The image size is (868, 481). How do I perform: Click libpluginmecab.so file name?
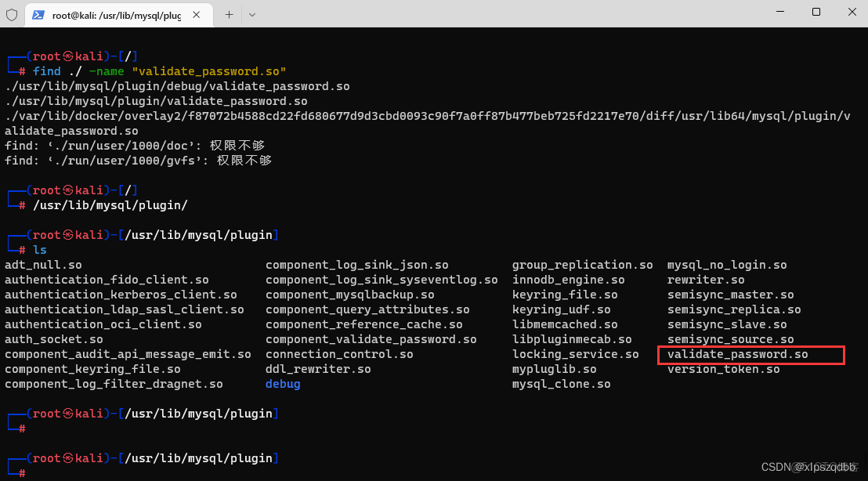pyautogui.click(x=572, y=340)
